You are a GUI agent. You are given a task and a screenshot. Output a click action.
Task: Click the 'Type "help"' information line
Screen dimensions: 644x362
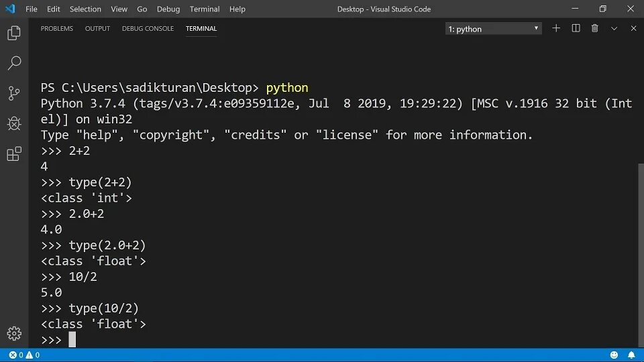click(x=286, y=135)
